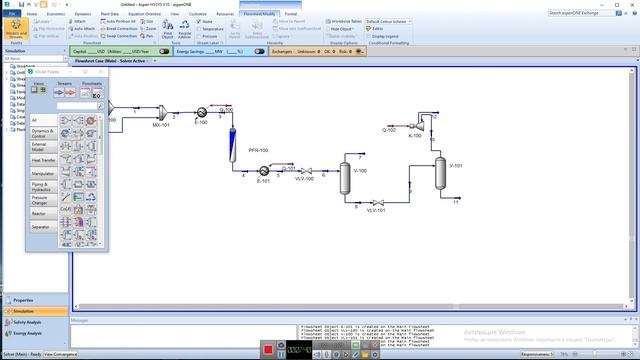Image resolution: width=640 pixels, height=360 pixels.
Task: Select the Zoom tool in the ribbon
Action: (x=148, y=29)
